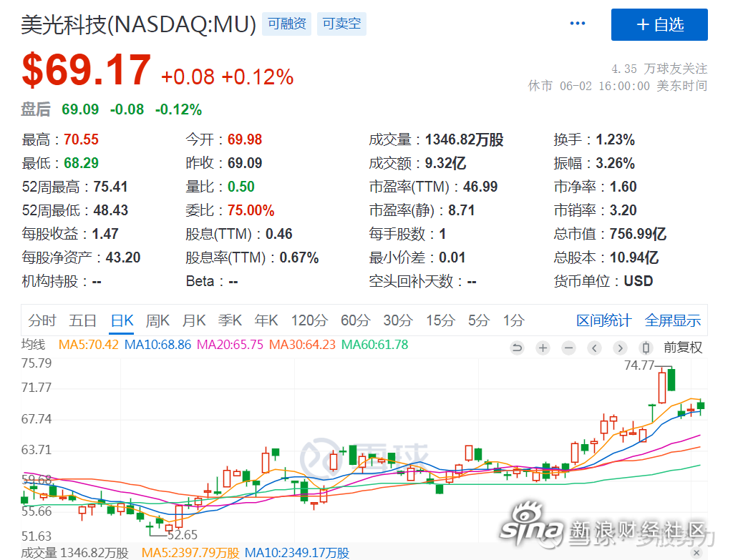
Task: Click the current price $69.17
Action: (87, 70)
